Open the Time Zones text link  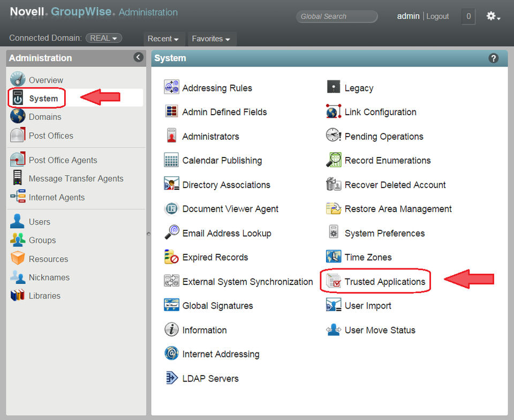click(368, 257)
